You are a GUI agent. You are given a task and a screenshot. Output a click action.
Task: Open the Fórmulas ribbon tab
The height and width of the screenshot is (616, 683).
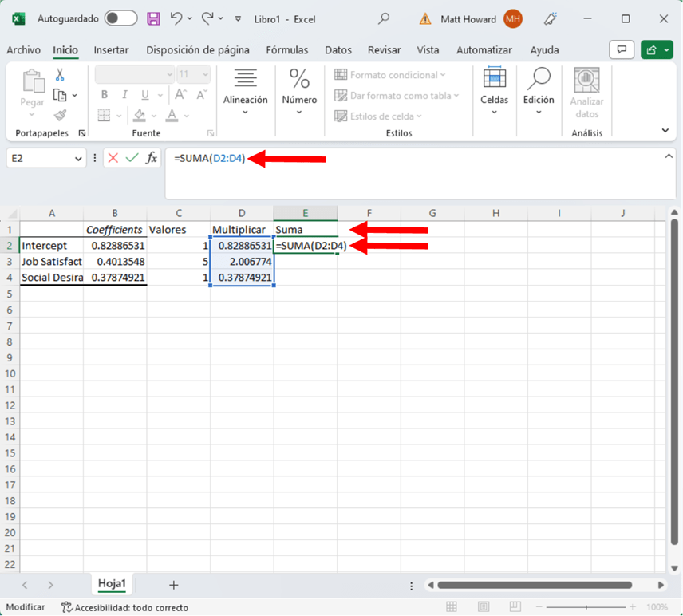286,50
